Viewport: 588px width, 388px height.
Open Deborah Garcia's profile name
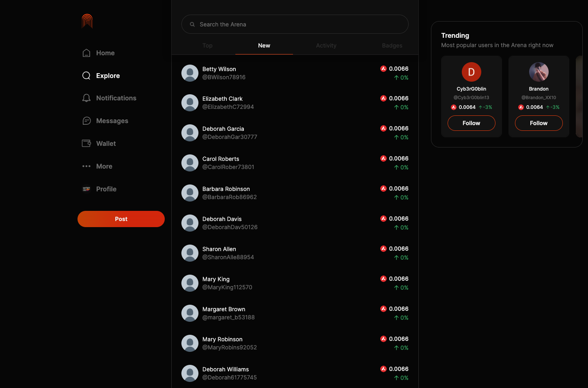point(223,129)
